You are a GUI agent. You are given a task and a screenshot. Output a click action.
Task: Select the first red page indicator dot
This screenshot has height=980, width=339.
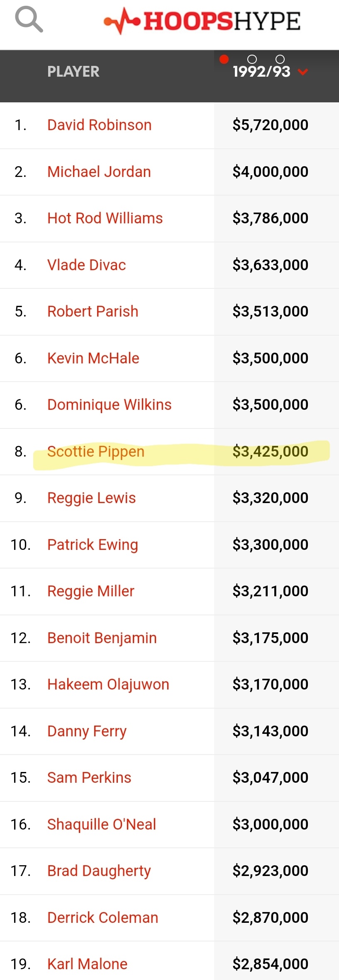click(x=224, y=59)
